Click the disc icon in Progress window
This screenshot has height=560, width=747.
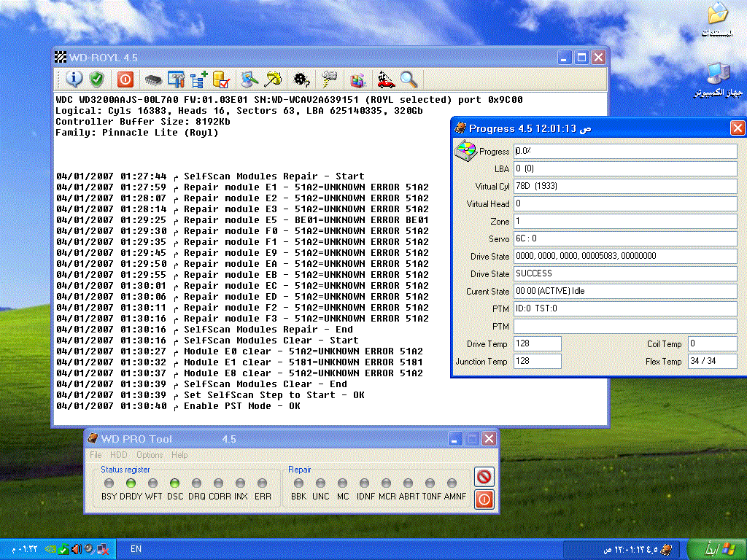(465, 151)
